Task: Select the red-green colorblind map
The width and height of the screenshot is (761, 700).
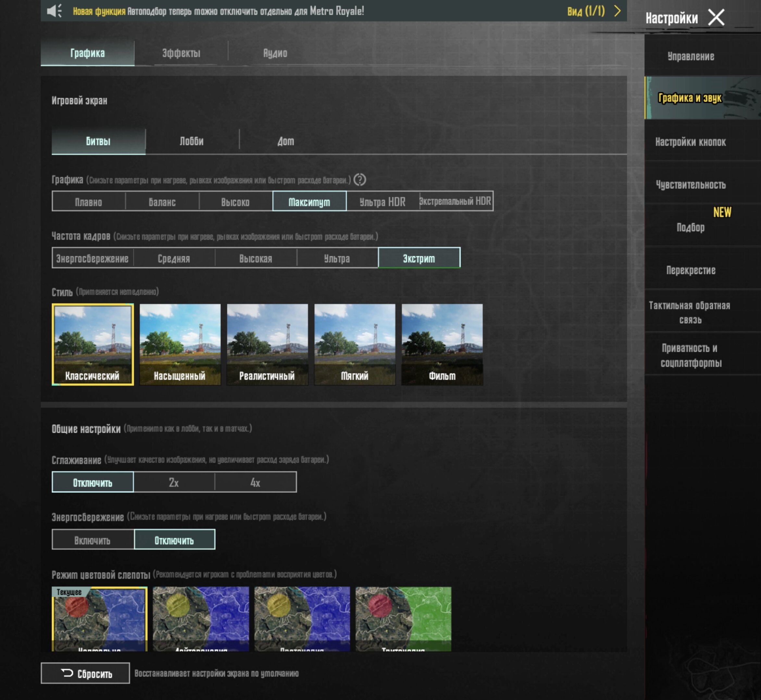Action: pyautogui.click(x=403, y=619)
